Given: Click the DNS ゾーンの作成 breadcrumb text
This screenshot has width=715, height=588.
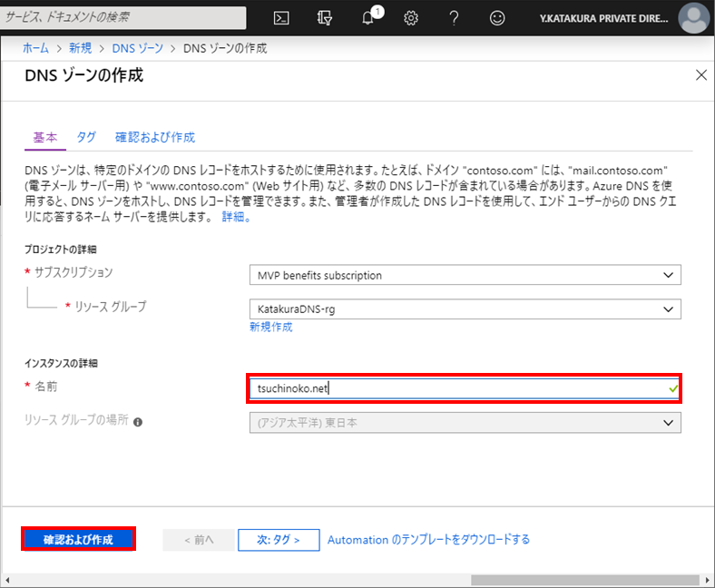Looking at the screenshot, I should tap(225, 48).
